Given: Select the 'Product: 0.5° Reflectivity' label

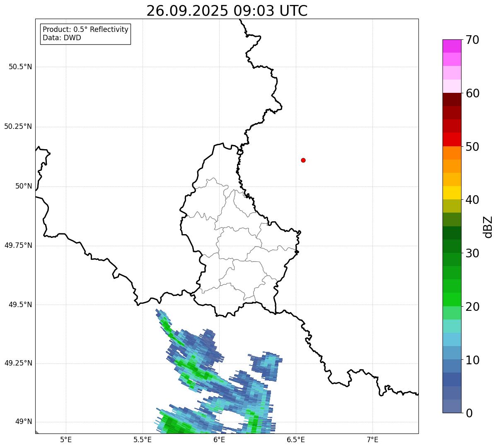Looking at the screenshot, I should (85, 30).
